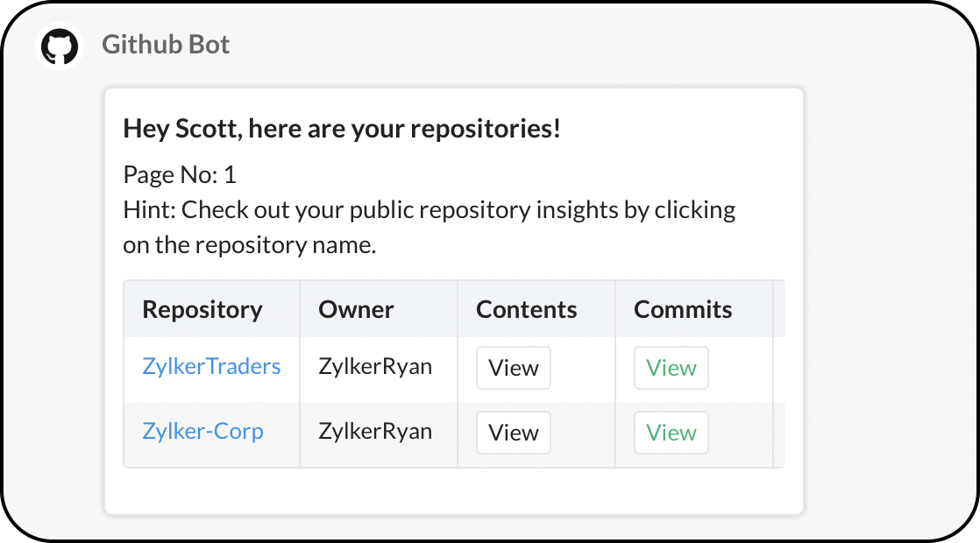Viewport: 980px width, 543px height.
Task: Click ZylkerRyan owner in the Zylker-Corp row
Action: (375, 432)
